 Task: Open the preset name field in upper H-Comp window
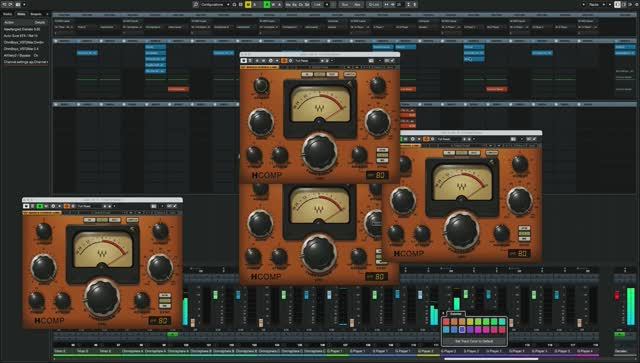click(x=306, y=60)
